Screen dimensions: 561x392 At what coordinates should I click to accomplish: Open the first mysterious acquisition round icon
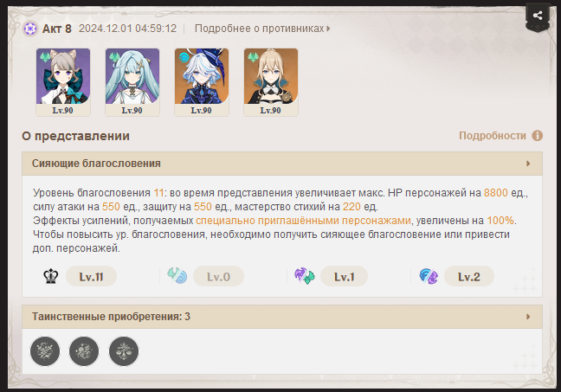(45, 351)
